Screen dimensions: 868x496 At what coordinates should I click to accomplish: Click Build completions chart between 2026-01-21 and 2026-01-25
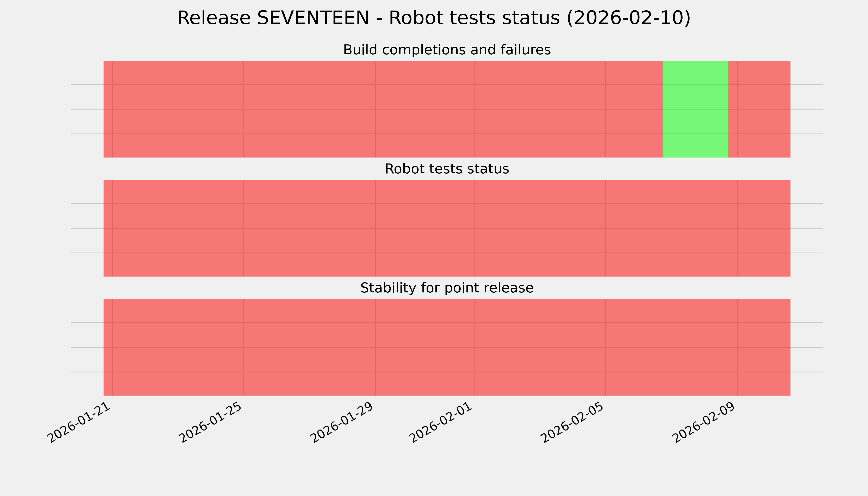click(x=178, y=109)
